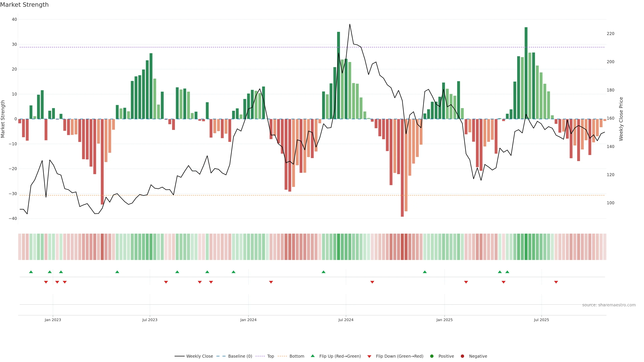Viewport: 644px width, 362px height.
Task: Click the flip-up triangle marker near Jul 2024
Action: pos(324,272)
